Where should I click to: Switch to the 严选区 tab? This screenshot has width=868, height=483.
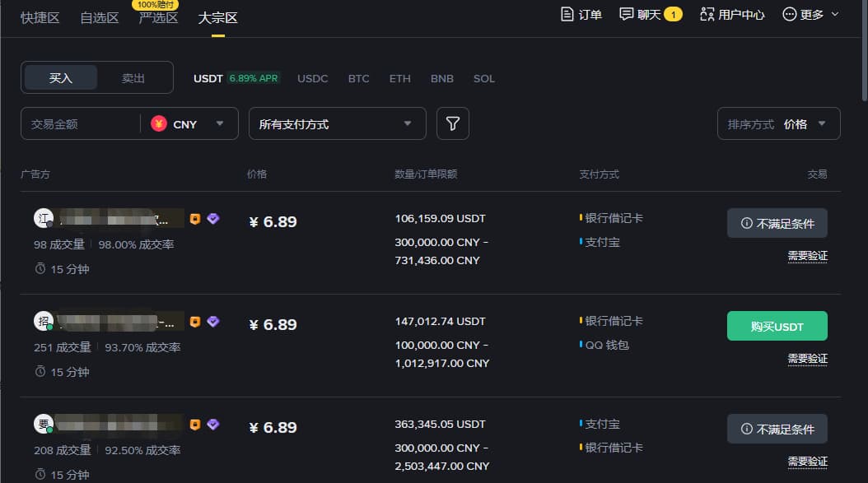pos(158,17)
